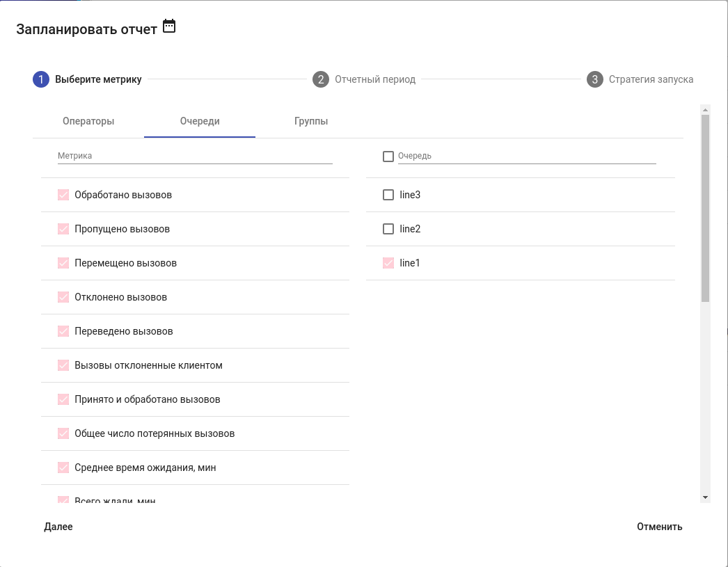The width and height of the screenshot is (728, 567).
Task: Open the 'Группы' tab
Action: 311,121
